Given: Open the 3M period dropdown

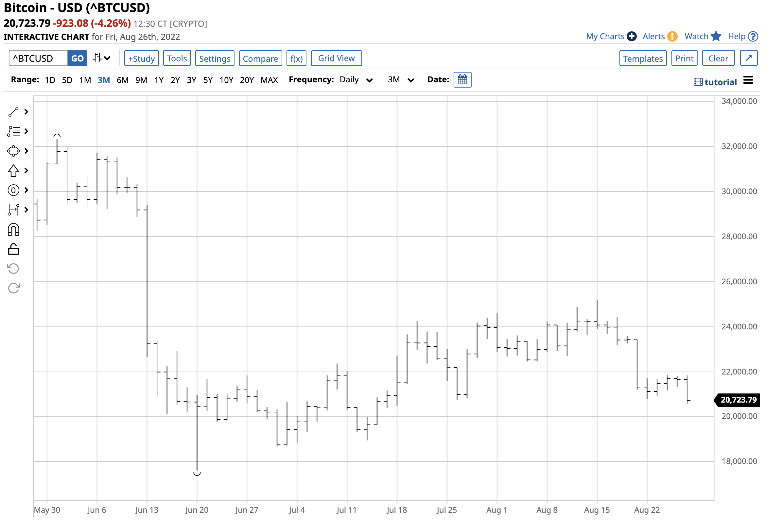Looking at the screenshot, I should click(x=401, y=80).
